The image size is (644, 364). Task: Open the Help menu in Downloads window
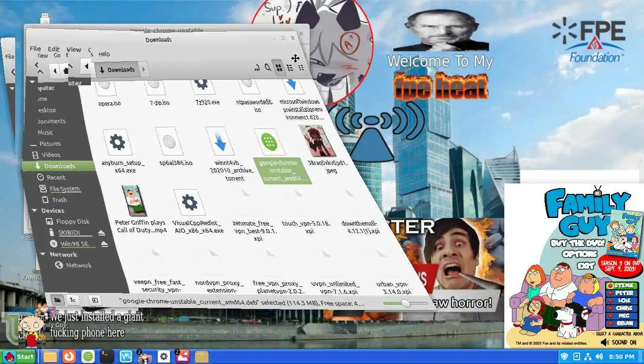(x=104, y=54)
